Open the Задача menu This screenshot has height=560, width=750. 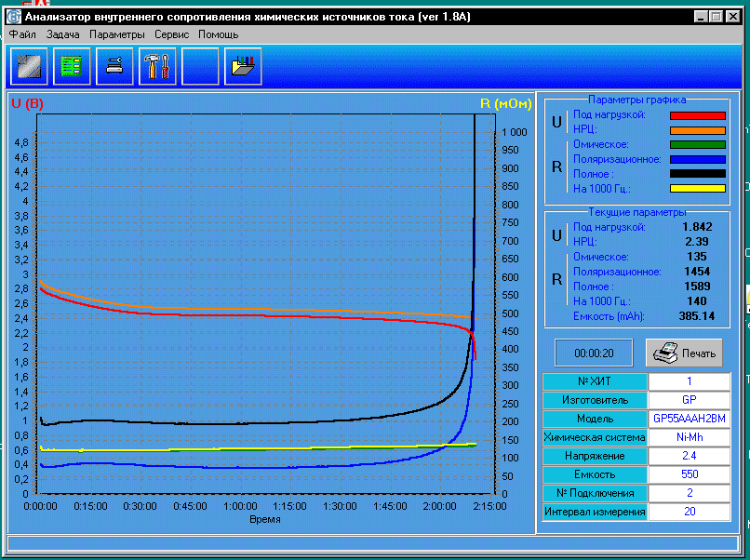(x=62, y=34)
